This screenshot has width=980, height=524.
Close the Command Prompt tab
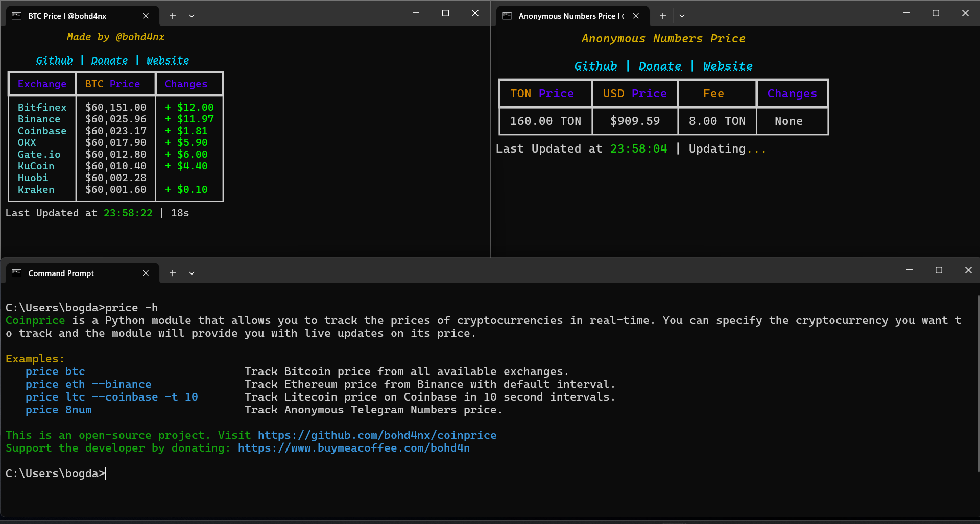[x=146, y=273]
